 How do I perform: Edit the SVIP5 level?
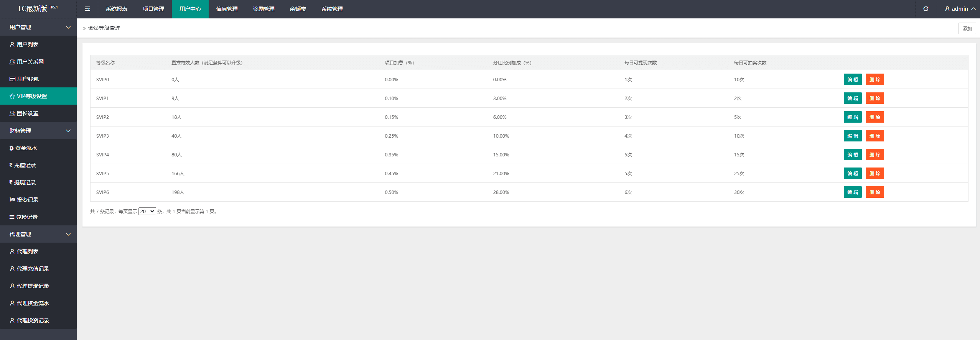point(853,173)
